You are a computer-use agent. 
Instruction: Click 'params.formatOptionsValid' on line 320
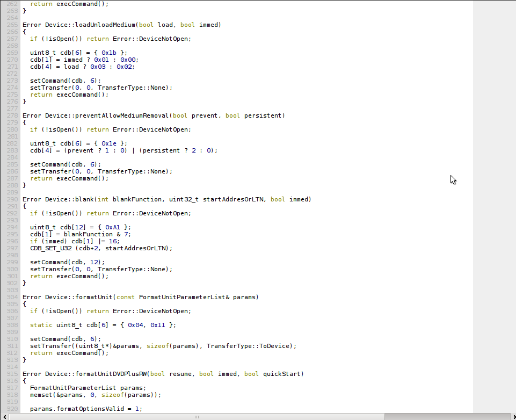pos(77,409)
